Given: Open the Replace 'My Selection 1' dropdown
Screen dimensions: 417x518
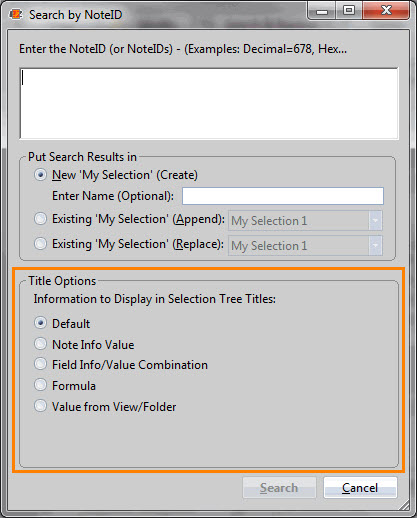Looking at the screenshot, I should [305, 246].
